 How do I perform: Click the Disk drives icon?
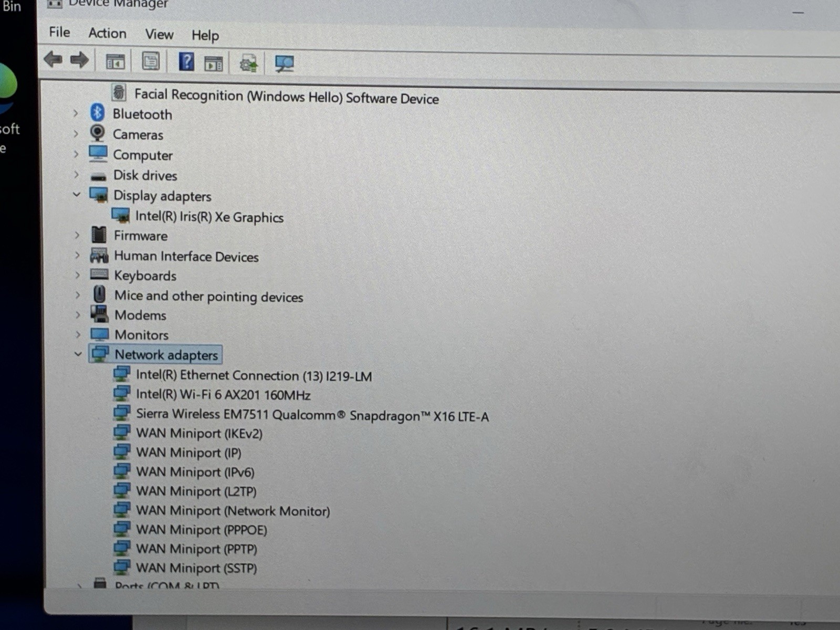(x=98, y=176)
